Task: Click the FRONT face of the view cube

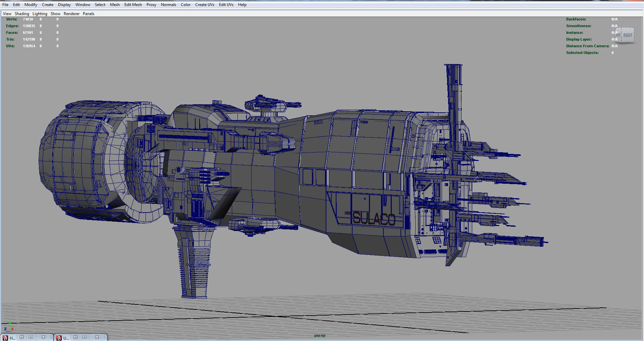Action: coord(618,35)
